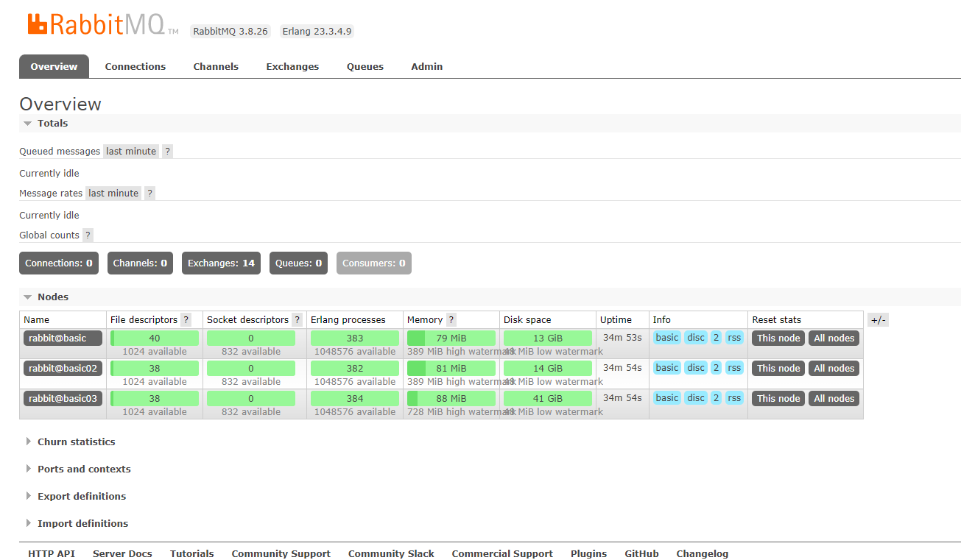Open the HTTP API footer link
The width and height of the screenshot is (961, 560).
point(52,553)
